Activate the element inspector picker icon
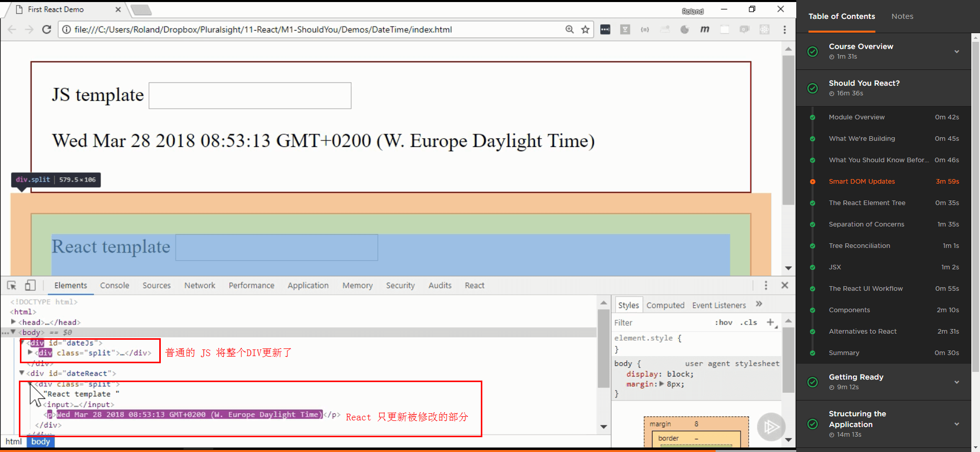This screenshot has width=980, height=452. click(12, 286)
